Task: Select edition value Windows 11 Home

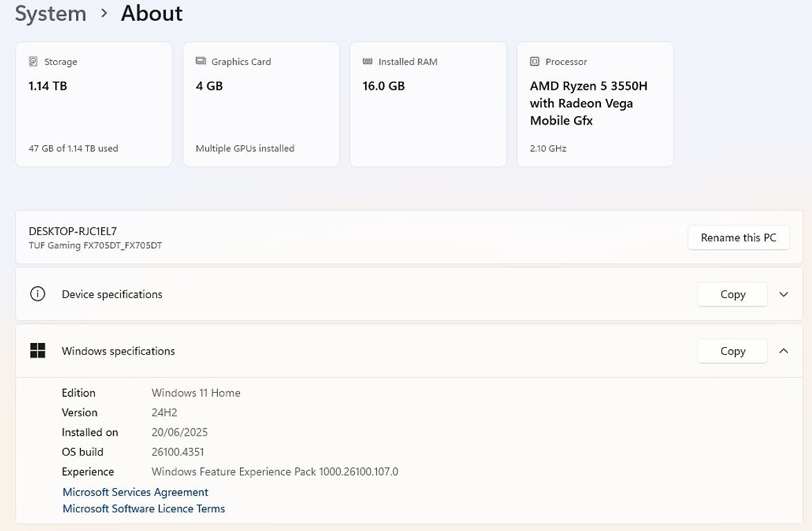Action: 196,393
